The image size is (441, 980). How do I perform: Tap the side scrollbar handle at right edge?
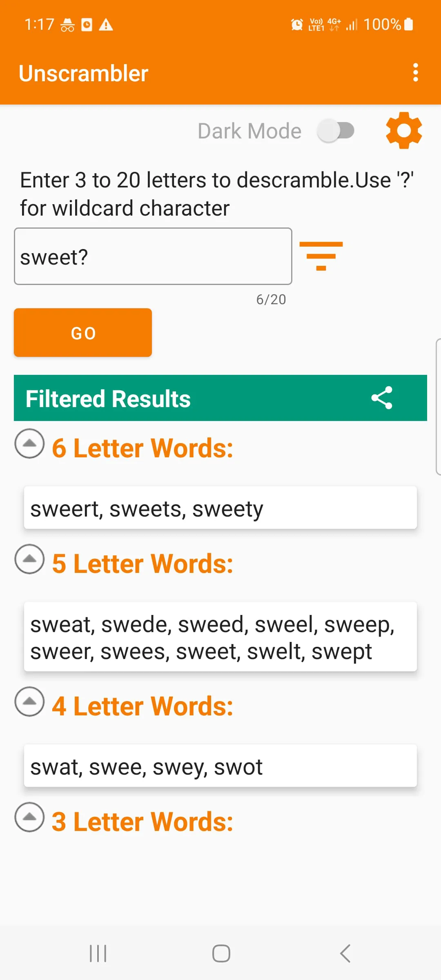click(x=438, y=407)
